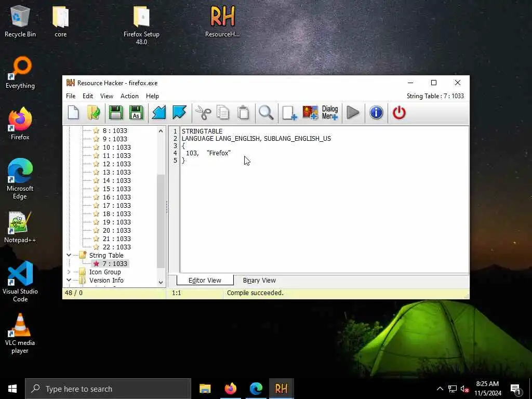Open the Action menu
Screen dimensions: 532x399
[x=129, y=96]
